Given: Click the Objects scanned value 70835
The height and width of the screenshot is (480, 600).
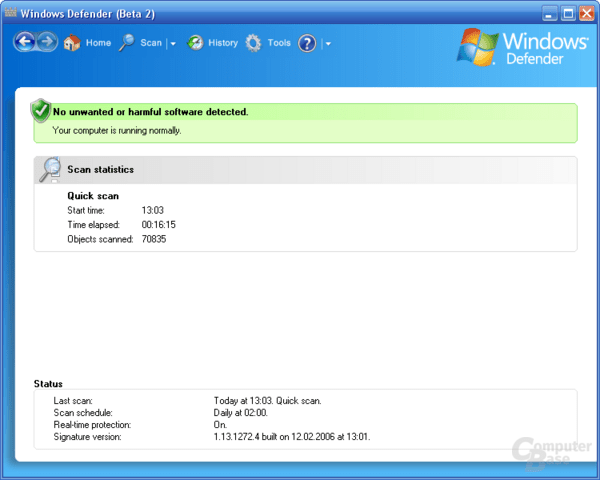Looking at the screenshot, I should pos(154,239).
